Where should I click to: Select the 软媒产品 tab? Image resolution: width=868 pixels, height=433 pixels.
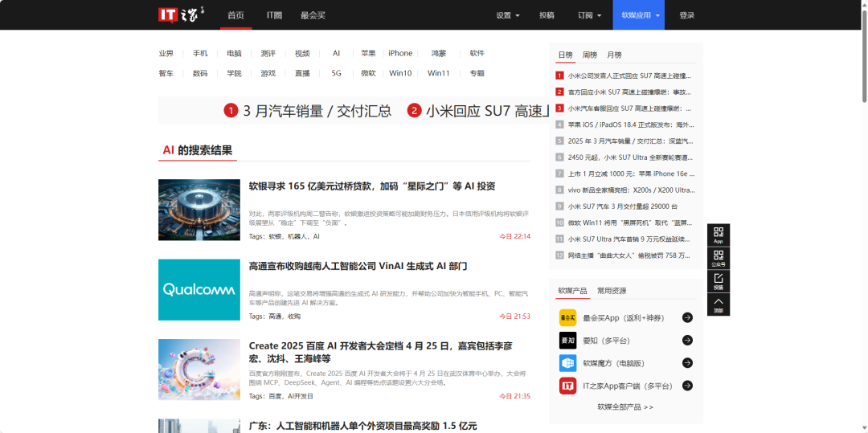tap(572, 291)
